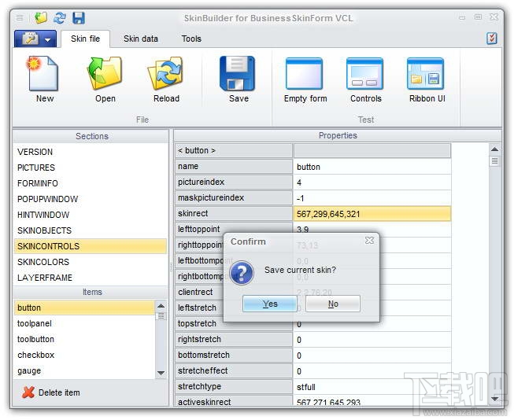Edit the name value field 'button'
514x420 pixels.
(x=372, y=167)
